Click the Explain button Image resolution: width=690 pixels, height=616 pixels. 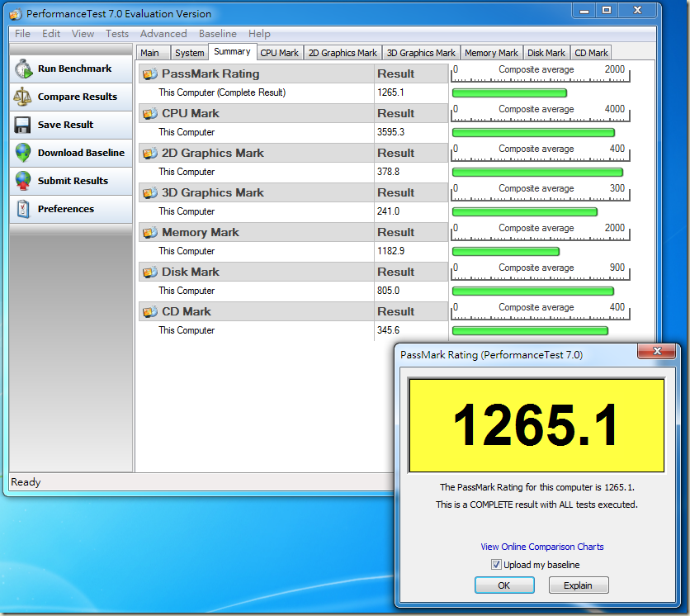[x=579, y=585]
